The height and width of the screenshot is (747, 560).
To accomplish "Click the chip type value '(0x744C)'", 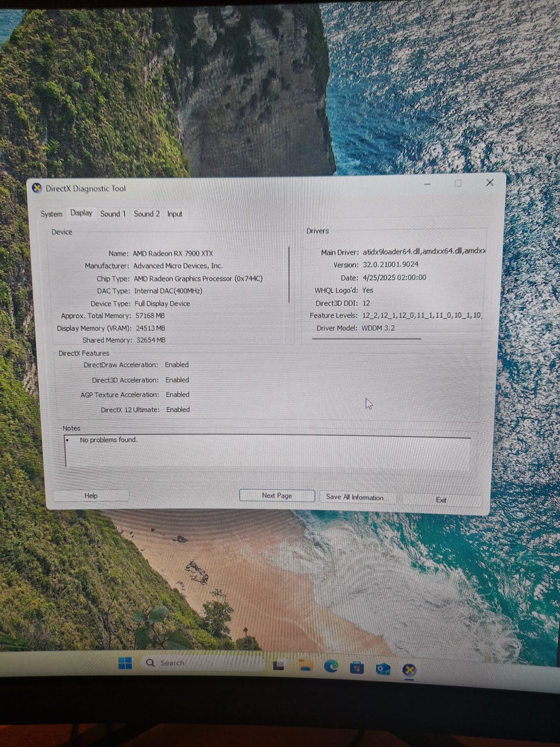I will point(248,279).
